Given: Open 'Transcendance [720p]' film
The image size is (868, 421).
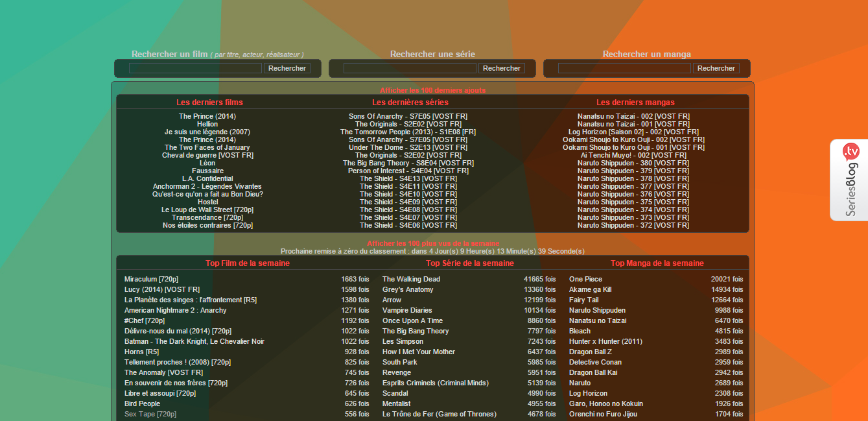Looking at the screenshot, I should coord(207,217).
